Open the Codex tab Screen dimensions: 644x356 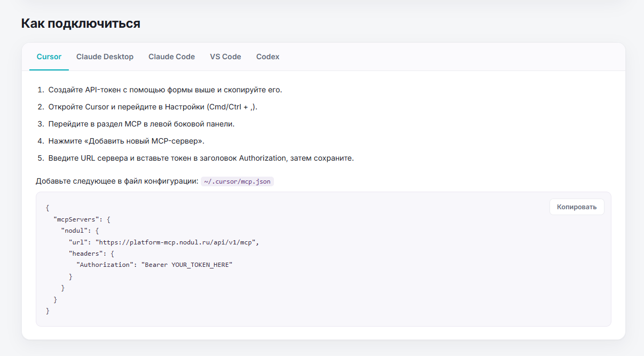pyautogui.click(x=268, y=57)
